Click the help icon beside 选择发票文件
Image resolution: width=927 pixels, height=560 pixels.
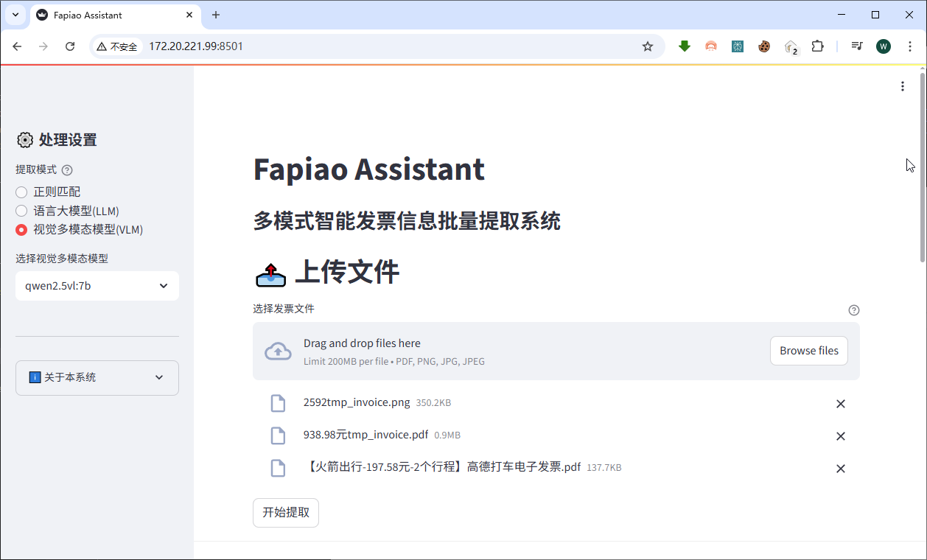(x=854, y=309)
